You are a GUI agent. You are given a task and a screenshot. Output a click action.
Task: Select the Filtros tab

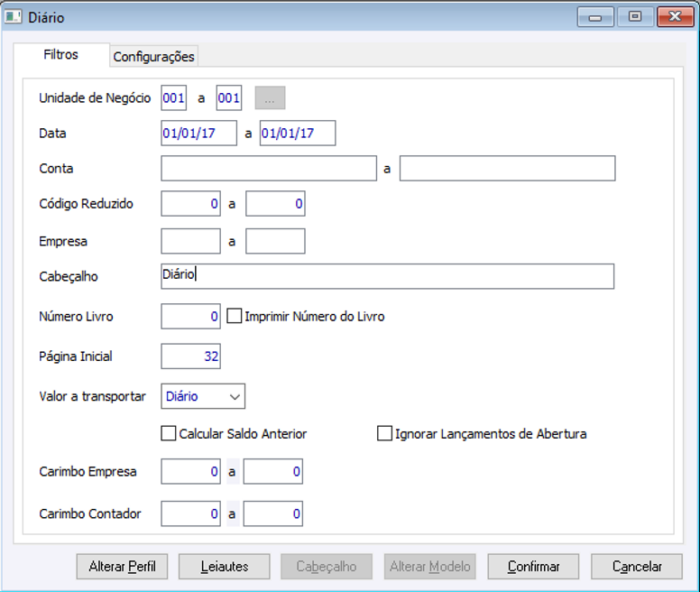pyautogui.click(x=61, y=55)
